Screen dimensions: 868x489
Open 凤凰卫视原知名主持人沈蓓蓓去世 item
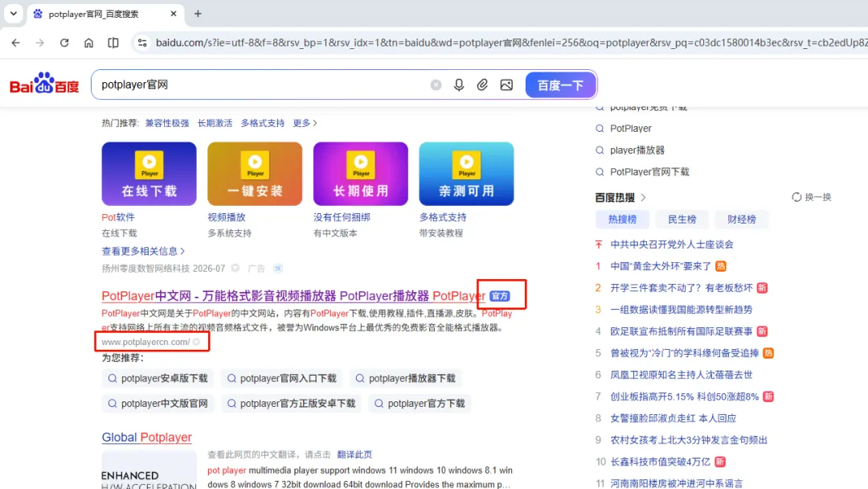pos(681,374)
